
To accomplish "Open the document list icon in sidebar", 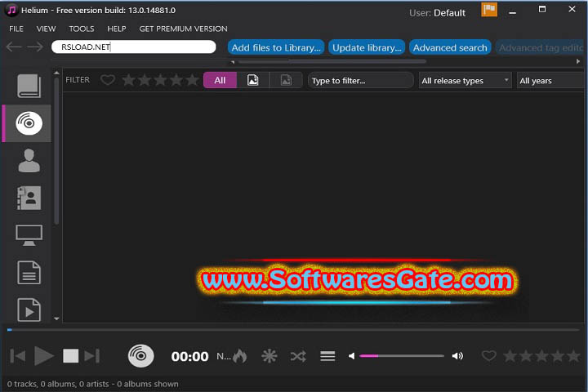I will [29, 273].
